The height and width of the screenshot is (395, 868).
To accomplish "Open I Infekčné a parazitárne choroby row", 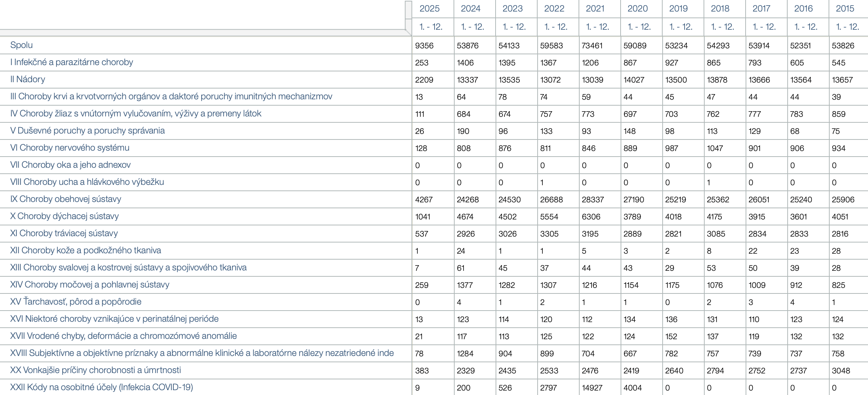I will click(71, 62).
